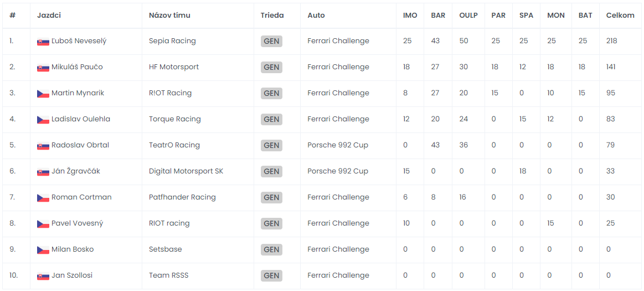Open driver name Ľuboš Neveselý
The height and width of the screenshot is (291, 644).
point(79,40)
